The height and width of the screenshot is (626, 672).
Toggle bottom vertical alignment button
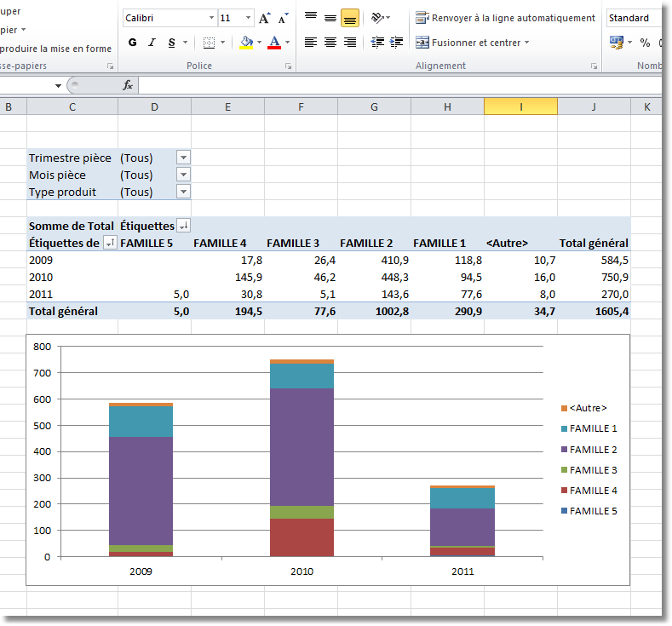pos(349,18)
